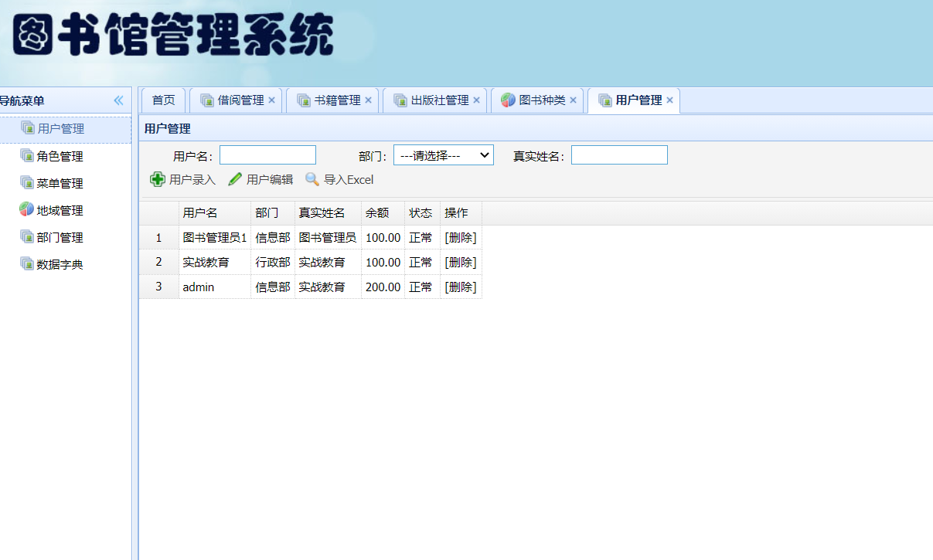933x560 pixels.
Task: Click the green plus 用户录入 icon
Action: [x=157, y=179]
